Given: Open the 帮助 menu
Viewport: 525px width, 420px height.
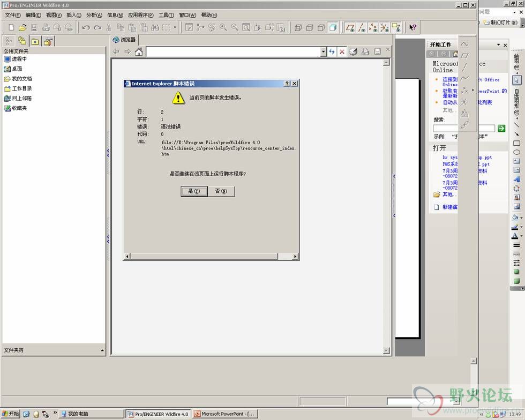Looking at the screenshot, I should click(x=209, y=15).
